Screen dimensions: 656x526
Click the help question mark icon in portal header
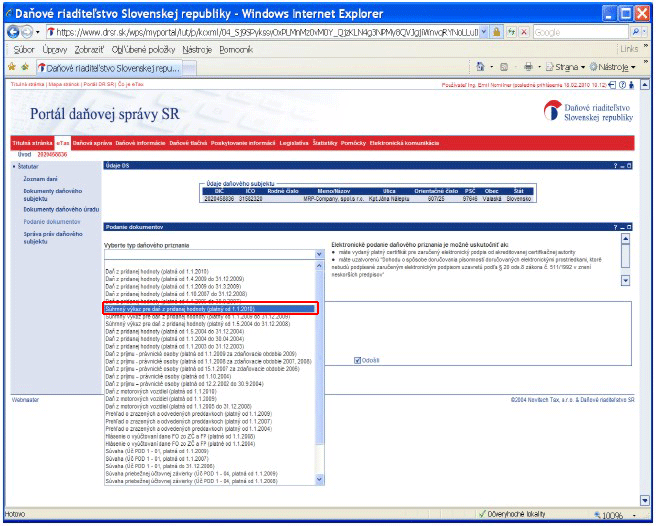click(623, 85)
